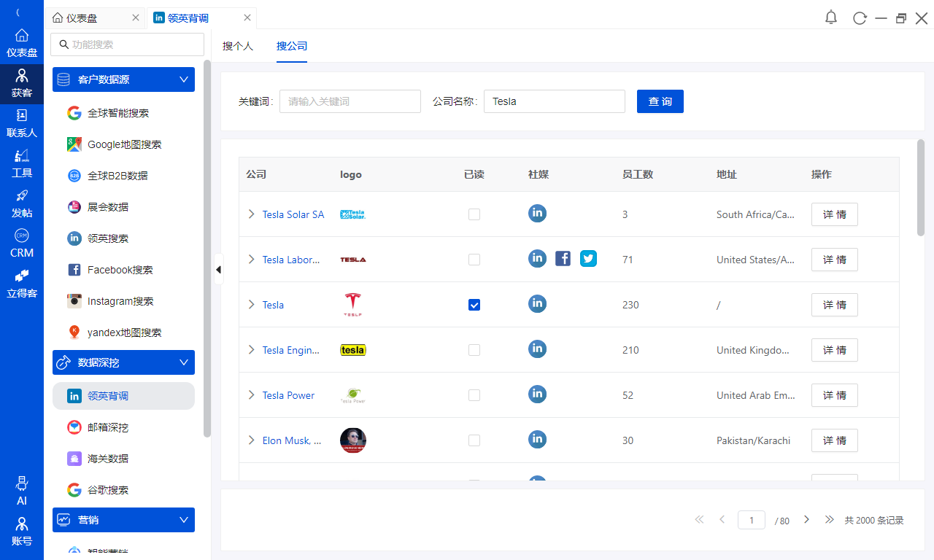Collapse the 客户数据源 section
Viewport: 934px width, 560px height.
tap(183, 79)
